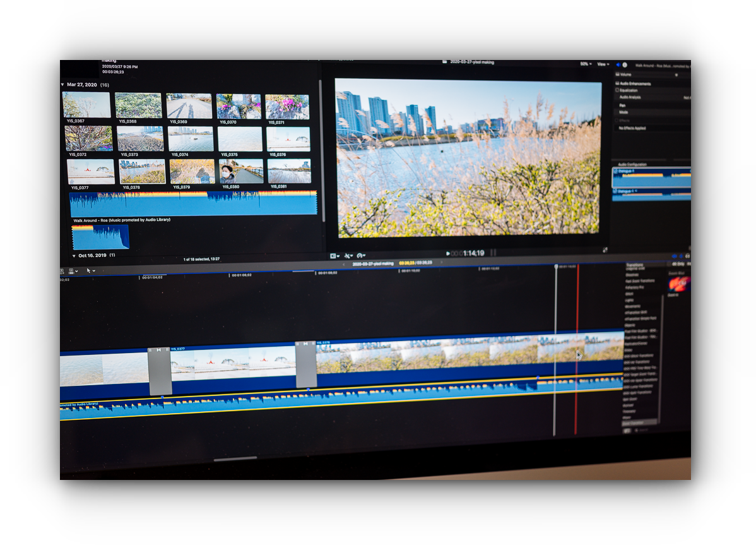Click the transition preset thumbnail in the transitions browser
Viewport: 756px width, 545px height.
pyautogui.click(x=680, y=284)
